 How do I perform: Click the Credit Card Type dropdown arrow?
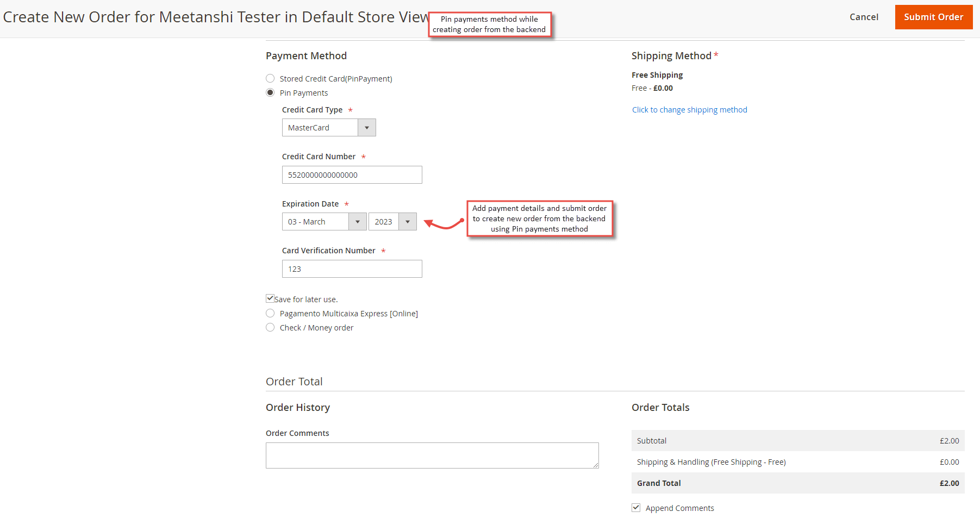tap(367, 128)
